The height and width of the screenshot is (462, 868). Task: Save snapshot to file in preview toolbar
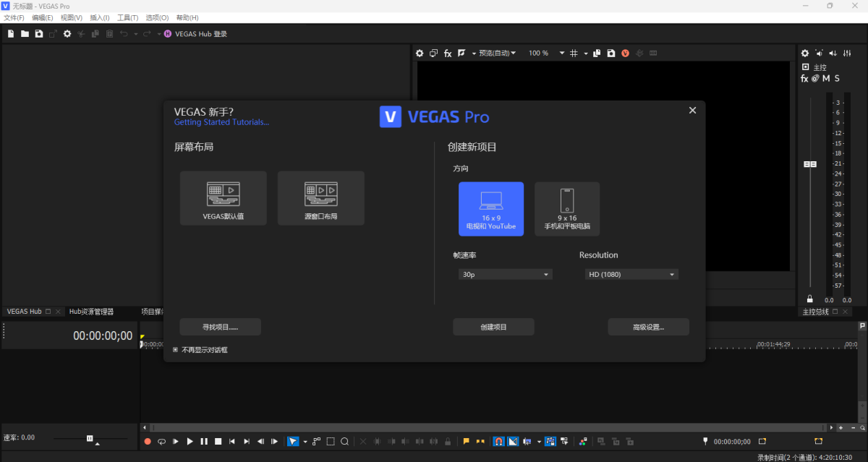coord(611,53)
